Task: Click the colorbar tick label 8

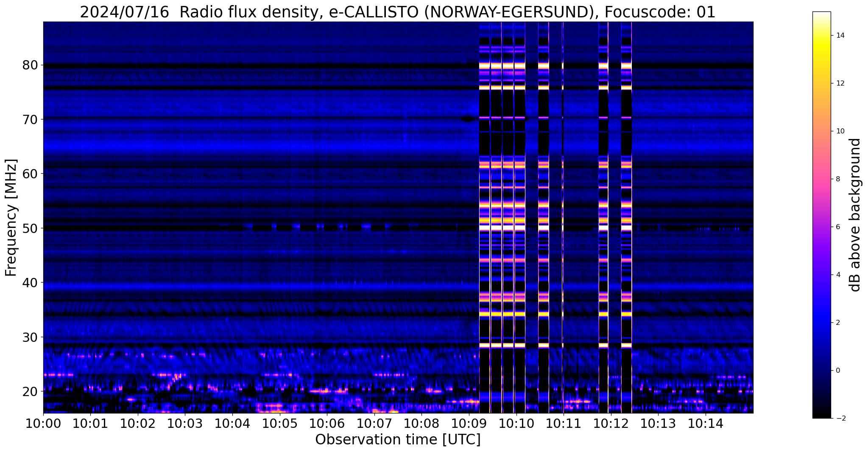Action: point(837,179)
